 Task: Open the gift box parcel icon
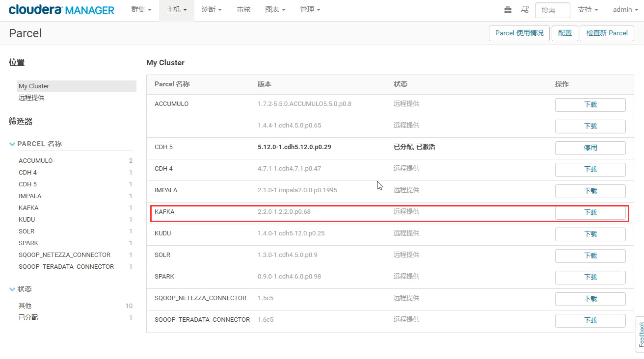pos(508,10)
